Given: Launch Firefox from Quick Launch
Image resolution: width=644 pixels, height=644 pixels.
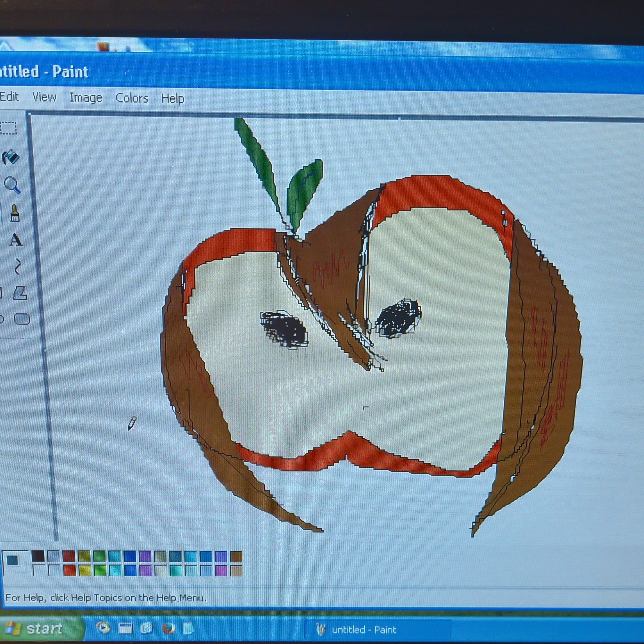Looking at the screenshot, I should tap(168, 628).
